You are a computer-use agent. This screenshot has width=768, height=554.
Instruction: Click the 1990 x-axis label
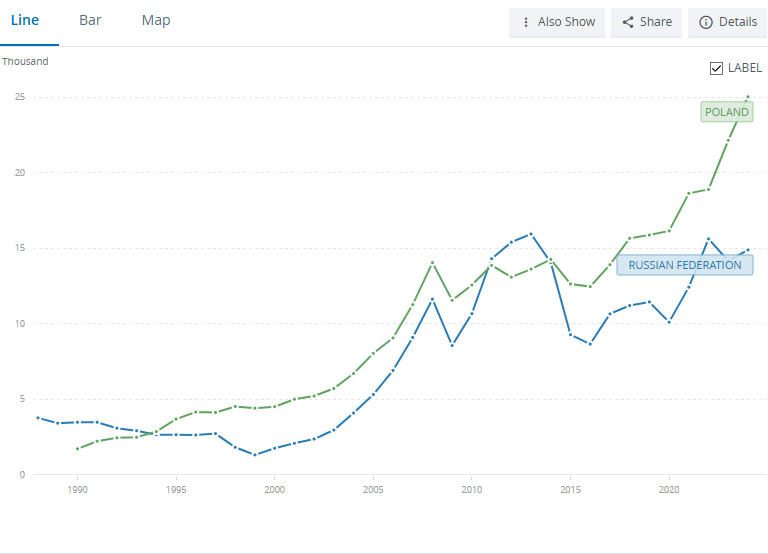point(77,489)
